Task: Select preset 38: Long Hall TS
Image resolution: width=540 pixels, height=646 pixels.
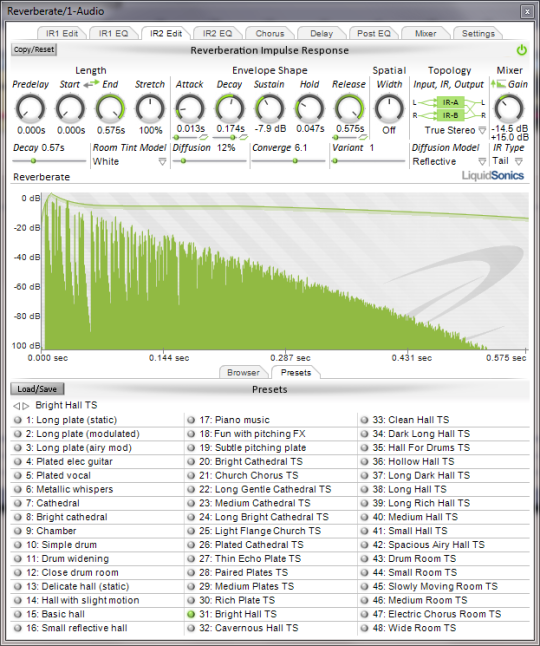Action: pos(444,489)
